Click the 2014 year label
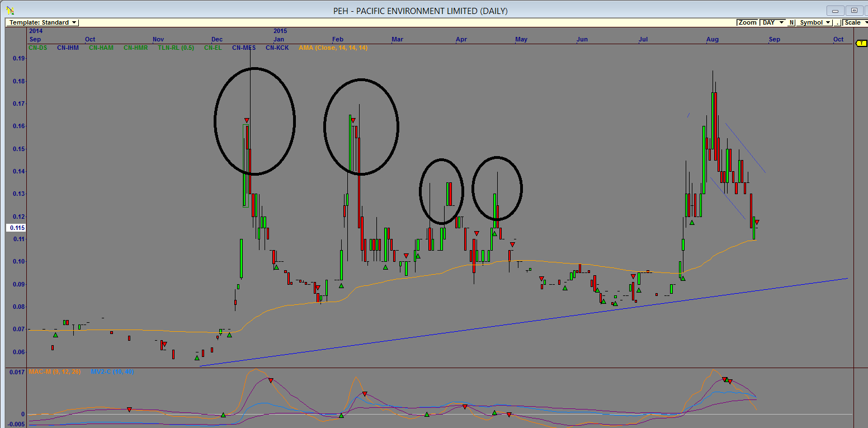The image size is (868, 428). (x=35, y=31)
